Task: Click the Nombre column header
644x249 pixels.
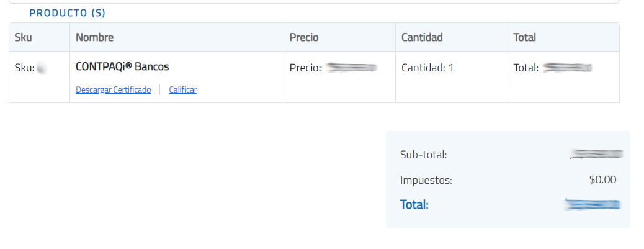Action: pyautogui.click(x=94, y=37)
